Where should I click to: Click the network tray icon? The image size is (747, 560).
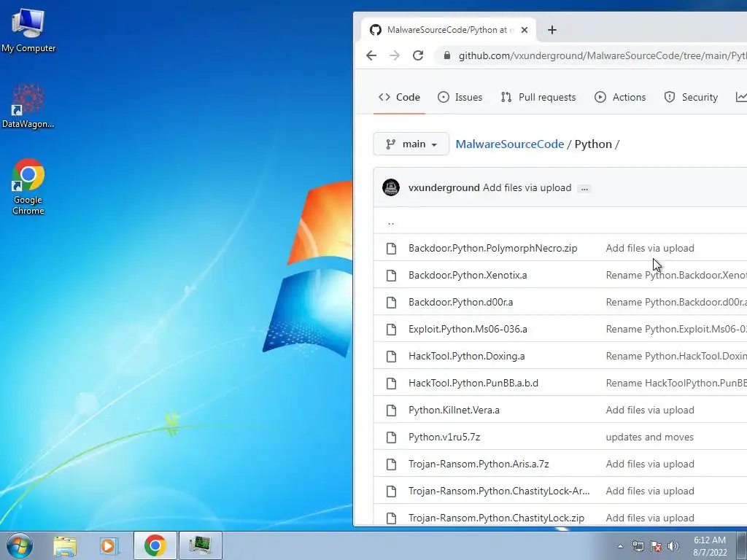(x=638, y=546)
